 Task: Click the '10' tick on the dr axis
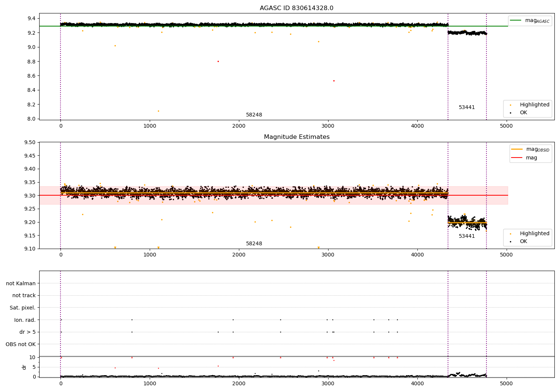[x=32, y=358]
